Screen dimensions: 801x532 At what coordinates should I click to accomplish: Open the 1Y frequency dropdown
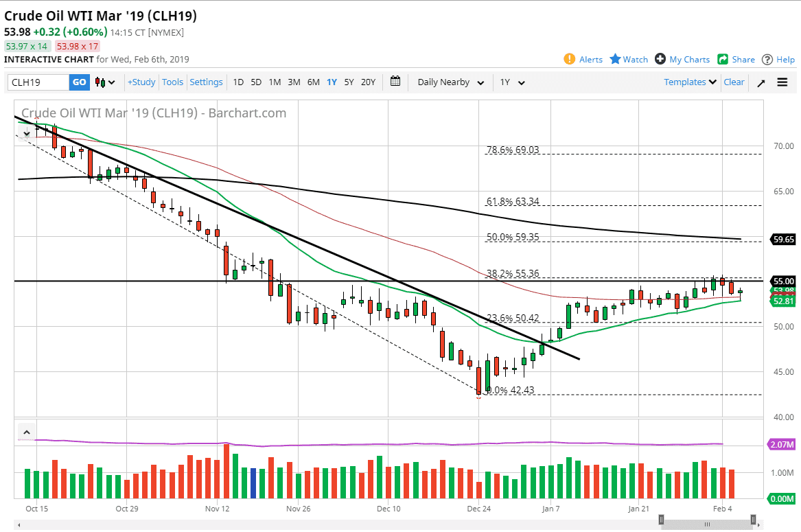pos(513,82)
